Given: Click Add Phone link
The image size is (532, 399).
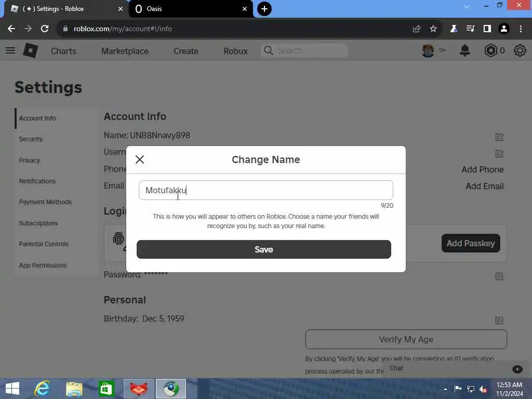Looking at the screenshot, I should (483, 169).
